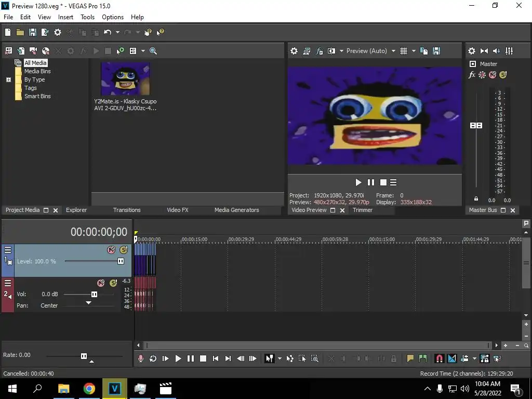Switch to the Explorer tab

click(76, 210)
